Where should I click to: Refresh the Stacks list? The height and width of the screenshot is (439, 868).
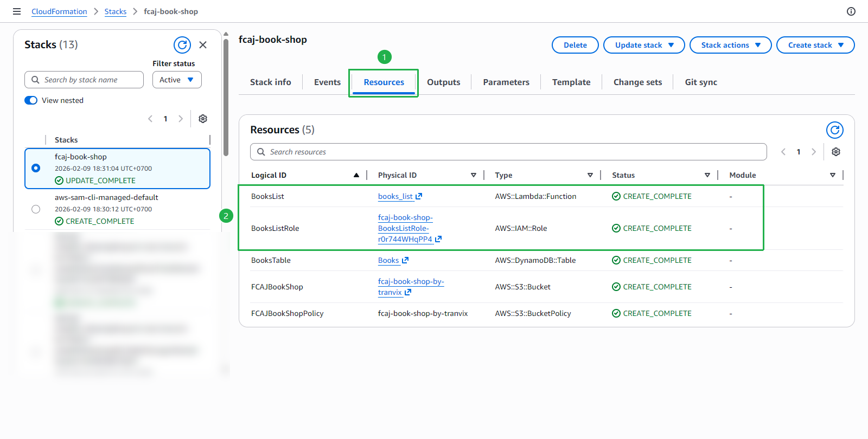[x=182, y=45]
